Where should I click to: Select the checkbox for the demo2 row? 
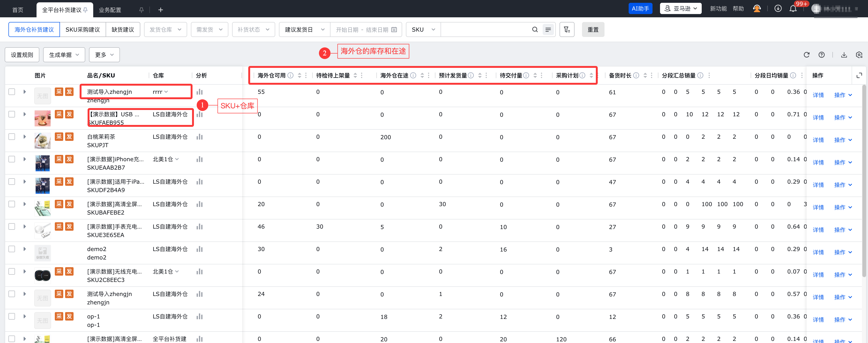coord(12,249)
